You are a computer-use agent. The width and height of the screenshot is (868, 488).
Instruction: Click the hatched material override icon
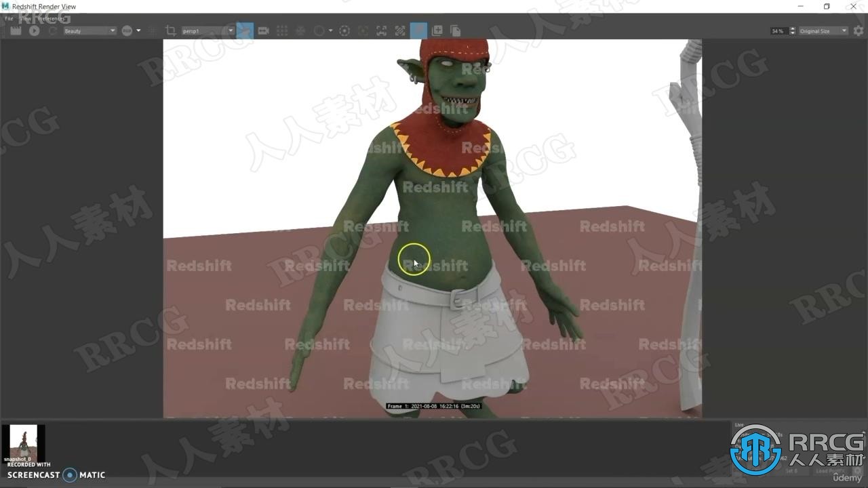coord(400,30)
